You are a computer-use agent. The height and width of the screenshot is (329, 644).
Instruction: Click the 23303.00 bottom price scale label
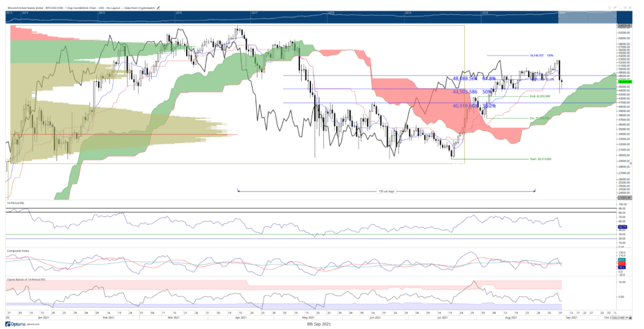(x=624, y=198)
